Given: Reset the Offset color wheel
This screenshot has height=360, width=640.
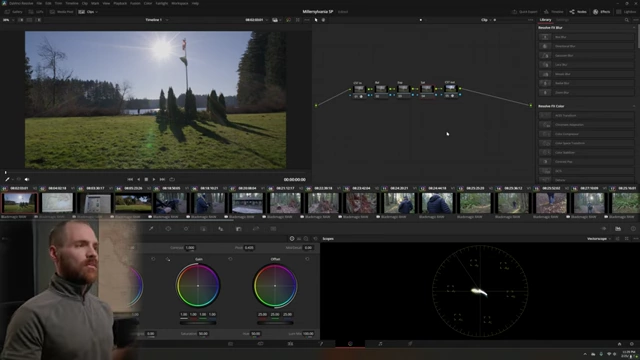Looking at the screenshot, I should pos(307,259).
